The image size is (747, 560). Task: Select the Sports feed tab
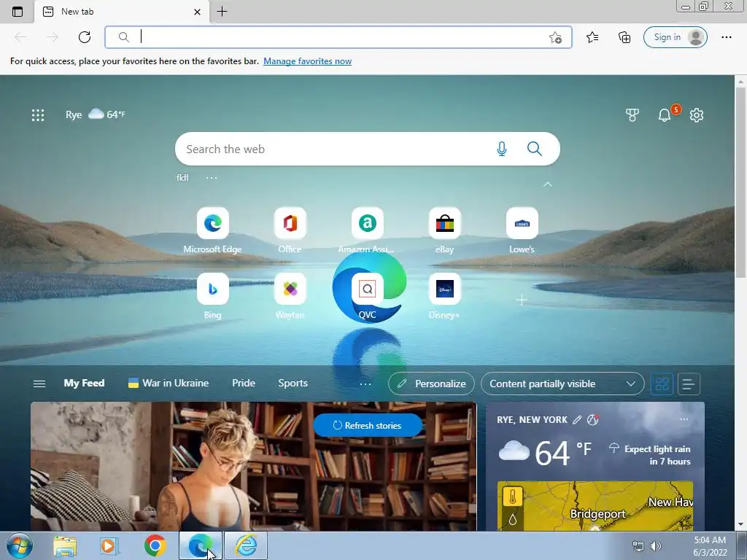(x=293, y=384)
